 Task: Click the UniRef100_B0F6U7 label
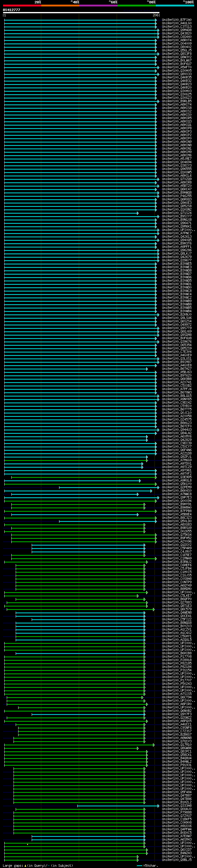click(x=177, y=64)
